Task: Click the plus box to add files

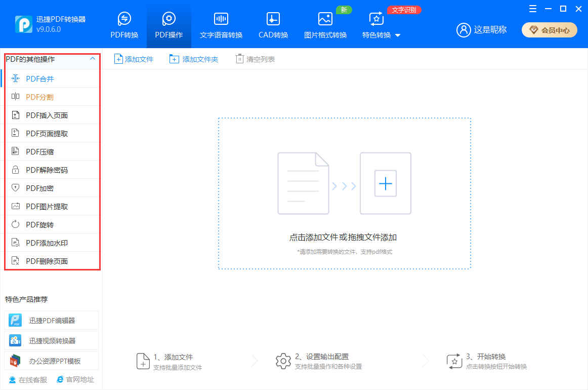Action: coord(385,183)
